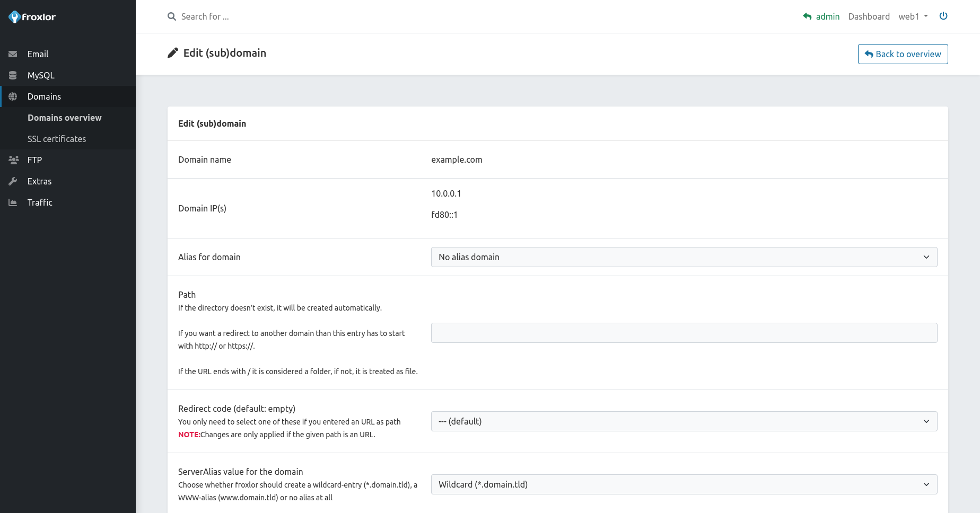Click the power logout icon
Image resolution: width=980 pixels, height=513 pixels.
coord(943,16)
